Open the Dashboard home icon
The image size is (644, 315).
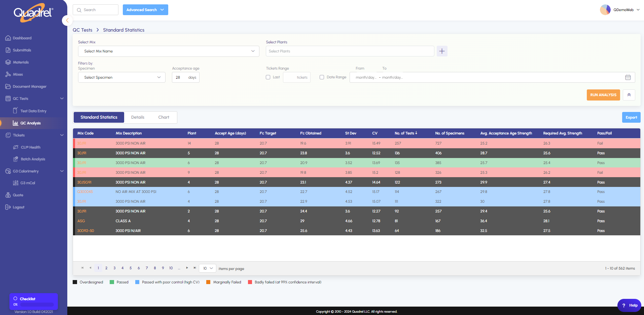tap(8, 38)
